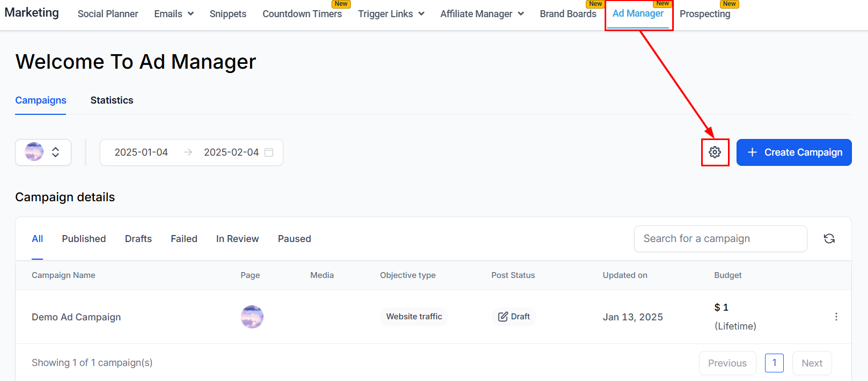Image resolution: width=868 pixels, height=381 pixels.
Task: Open Social Planner section
Action: [x=108, y=14]
